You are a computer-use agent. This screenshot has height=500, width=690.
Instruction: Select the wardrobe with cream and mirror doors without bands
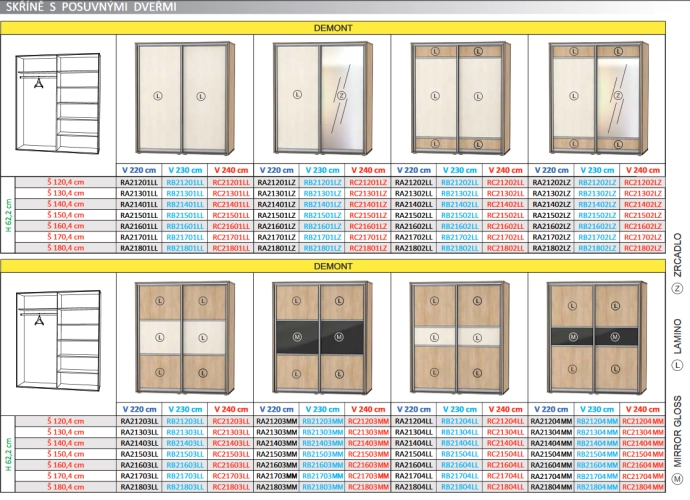tap(322, 99)
